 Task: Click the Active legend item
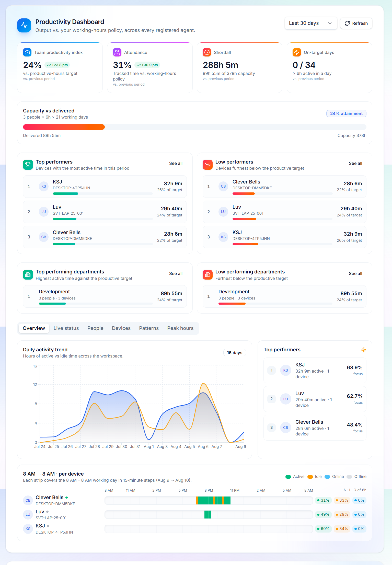point(295,477)
